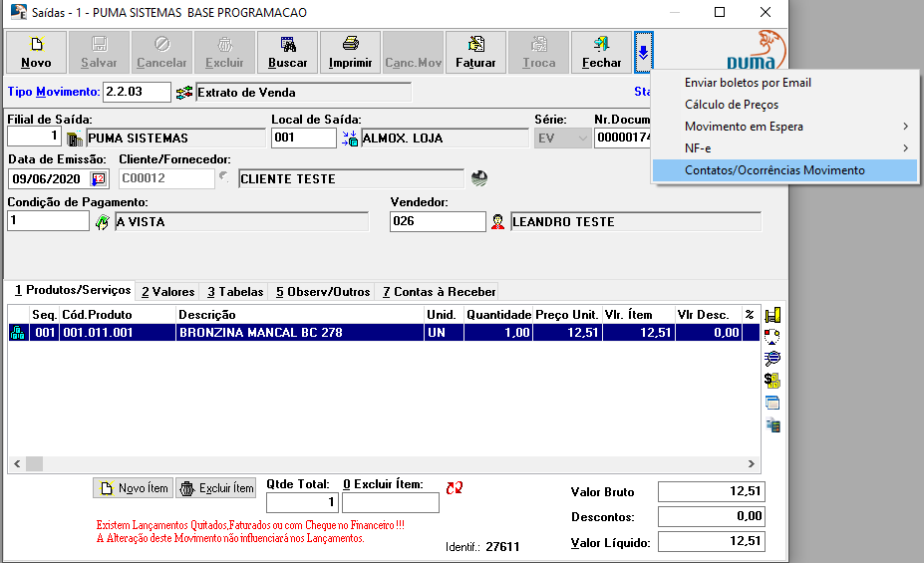Click the Tipo Movimento lookup icon
This screenshot has height=563, width=924.
183,93
